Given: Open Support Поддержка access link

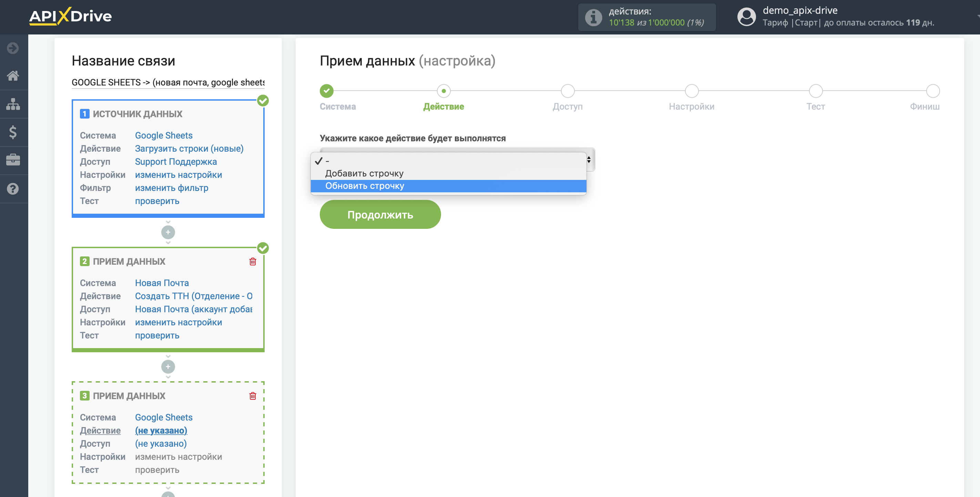Looking at the screenshot, I should click(x=176, y=162).
